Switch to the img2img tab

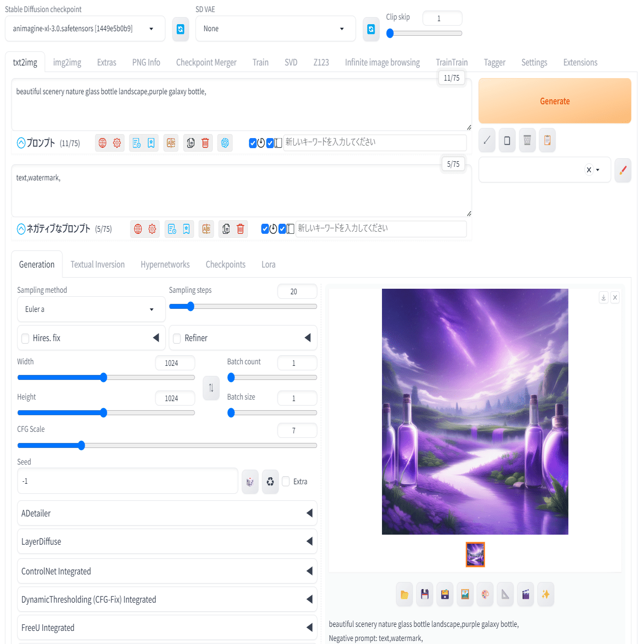67,62
